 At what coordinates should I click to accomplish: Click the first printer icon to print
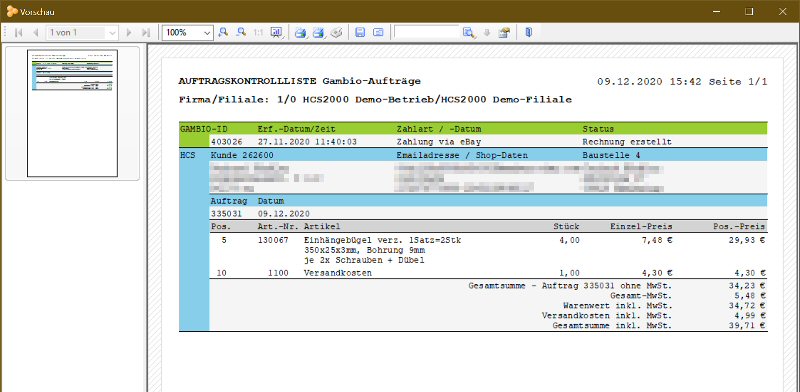tap(301, 33)
